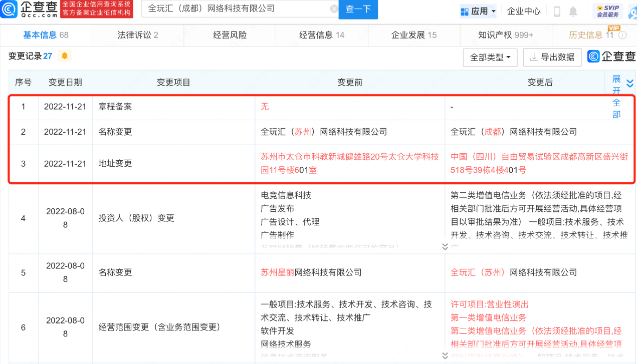Focus the company name search field
Viewport: 637px width, 364px height.
tap(236, 9)
